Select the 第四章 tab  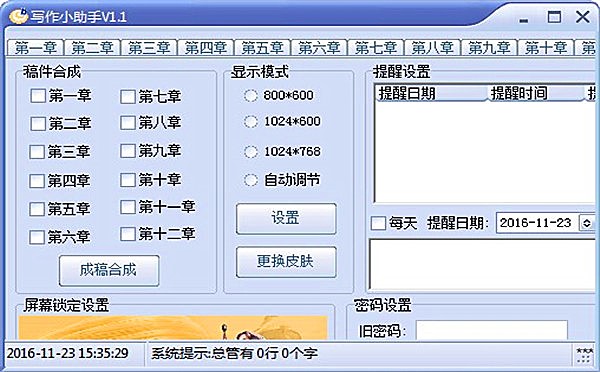coord(206,48)
